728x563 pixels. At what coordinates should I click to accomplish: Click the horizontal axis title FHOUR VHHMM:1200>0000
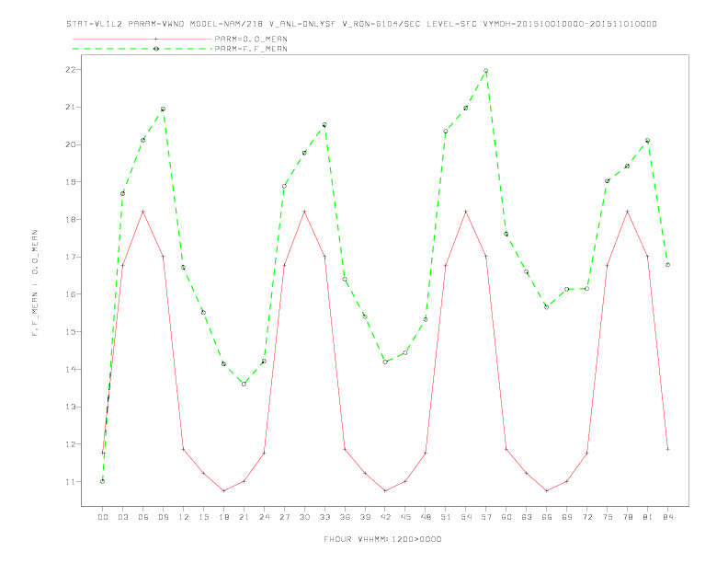click(382, 539)
